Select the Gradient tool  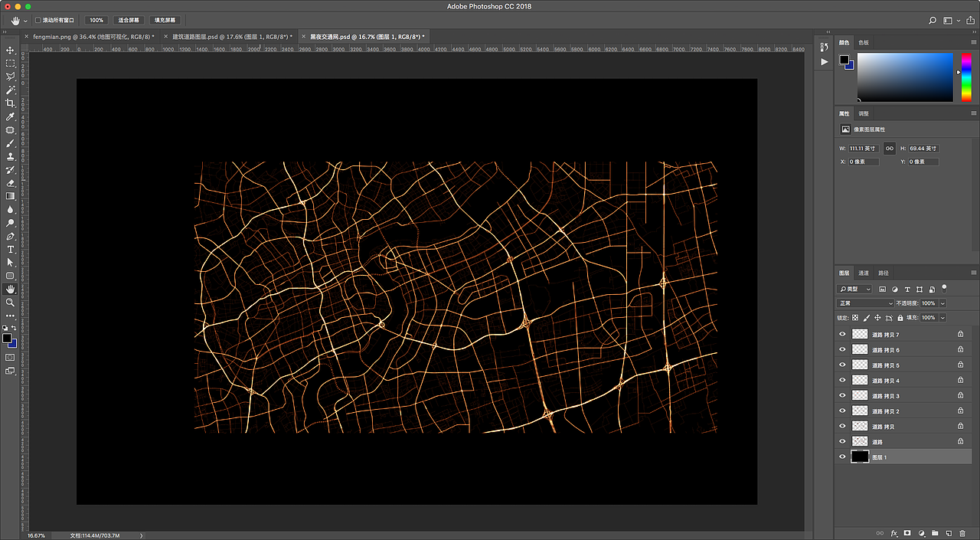pyautogui.click(x=11, y=196)
